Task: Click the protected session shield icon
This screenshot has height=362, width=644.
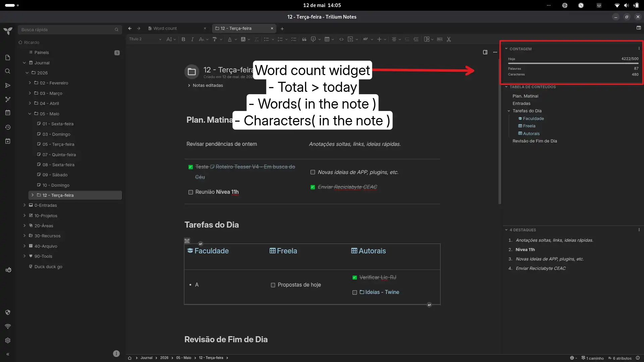Action: [8, 312]
